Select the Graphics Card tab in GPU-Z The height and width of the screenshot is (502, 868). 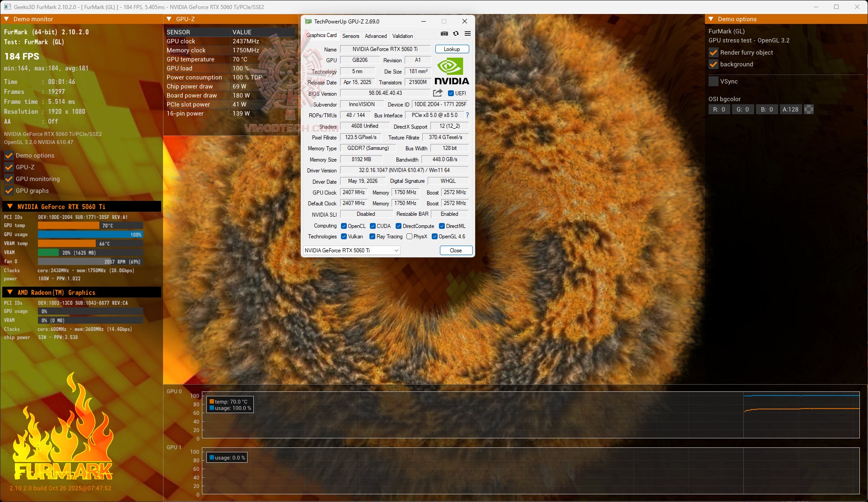pos(321,35)
